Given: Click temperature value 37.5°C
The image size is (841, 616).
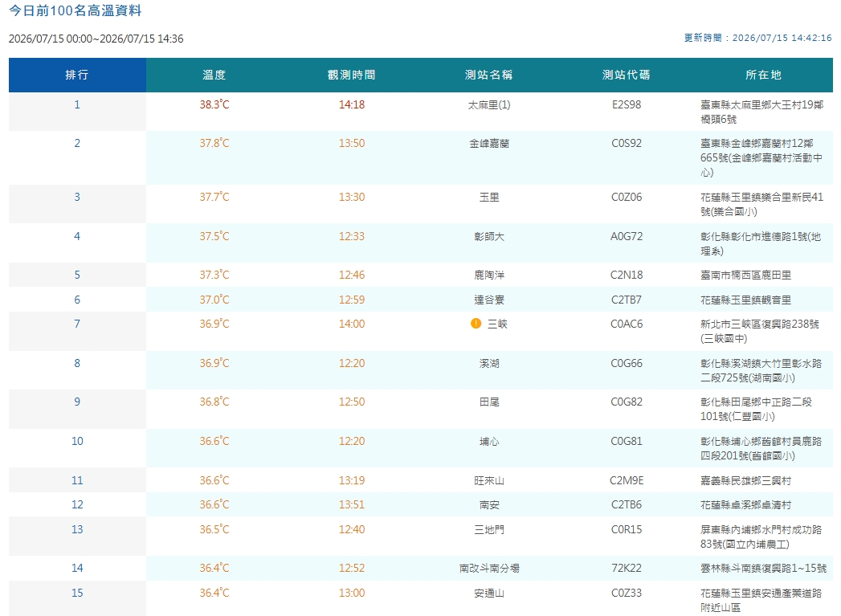Looking at the screenshot, I should tap(214, 236).
